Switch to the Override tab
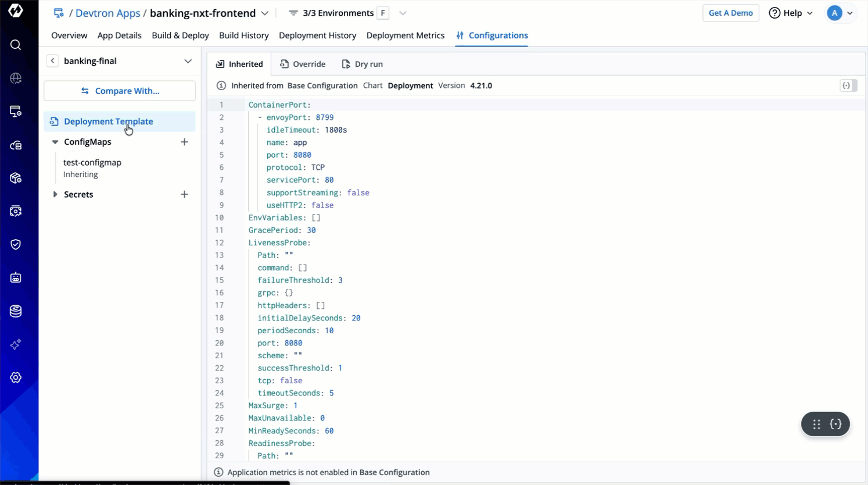Image resolution: width=868 pixels, height=485 pixels. click(x=303, y=64)
